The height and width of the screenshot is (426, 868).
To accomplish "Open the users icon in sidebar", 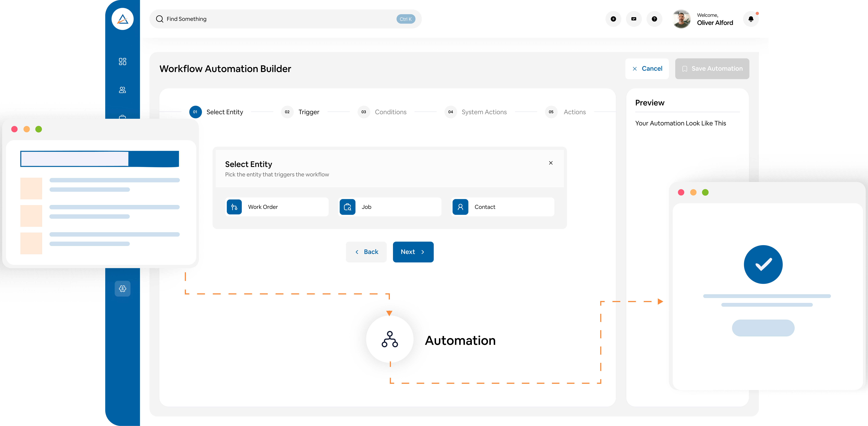I will (x=123, y=90).
